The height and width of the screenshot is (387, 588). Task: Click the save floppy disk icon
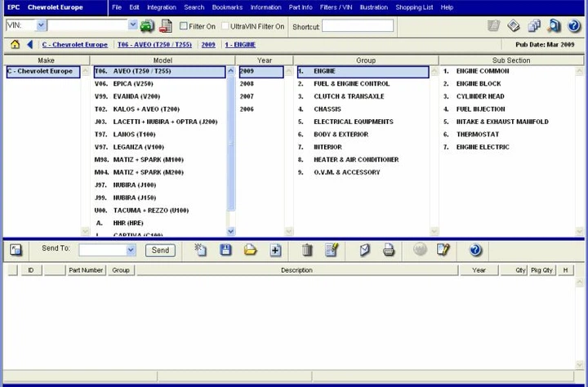225,250
